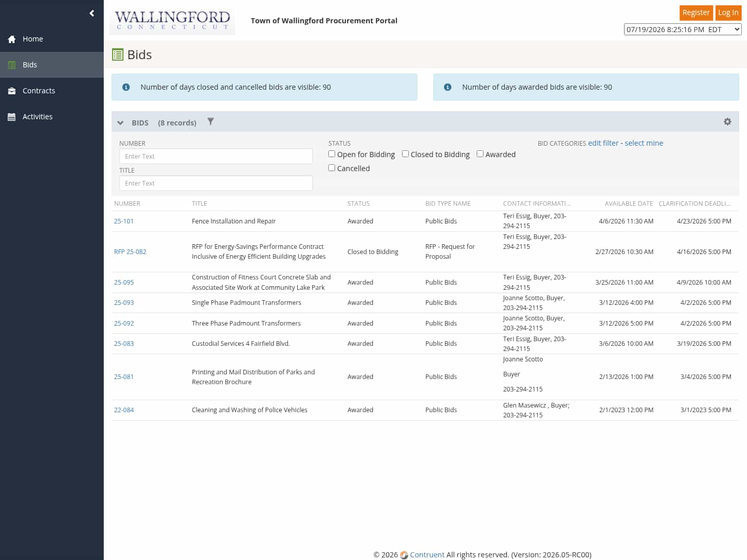Click the Bids list icon in sidebar

coord(12,65)
